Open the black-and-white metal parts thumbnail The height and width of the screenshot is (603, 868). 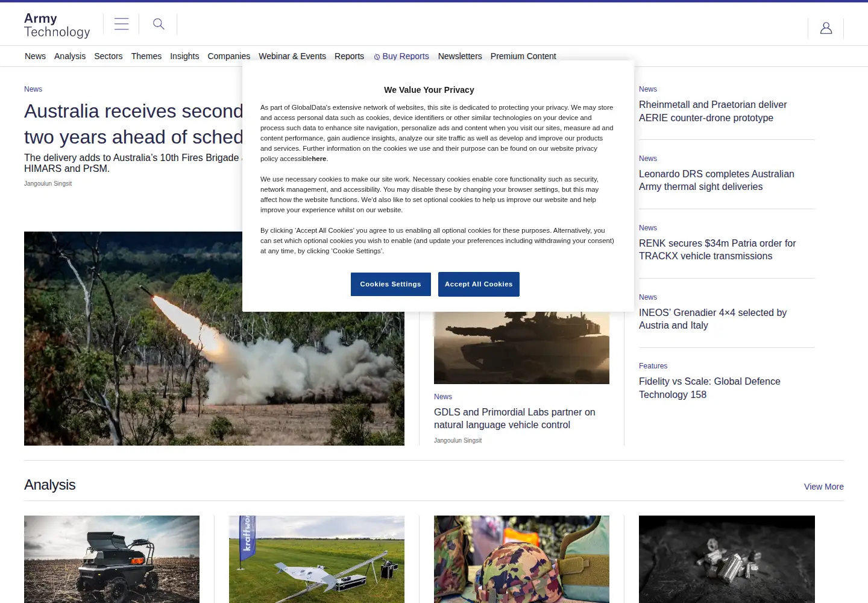pos(727,559)
